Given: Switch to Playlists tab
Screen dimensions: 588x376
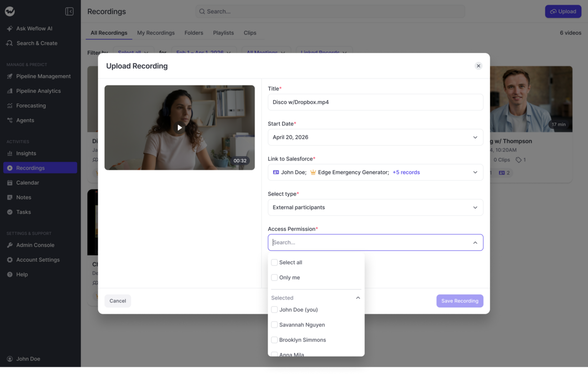Looking at the screenshot, I should 223,33.
